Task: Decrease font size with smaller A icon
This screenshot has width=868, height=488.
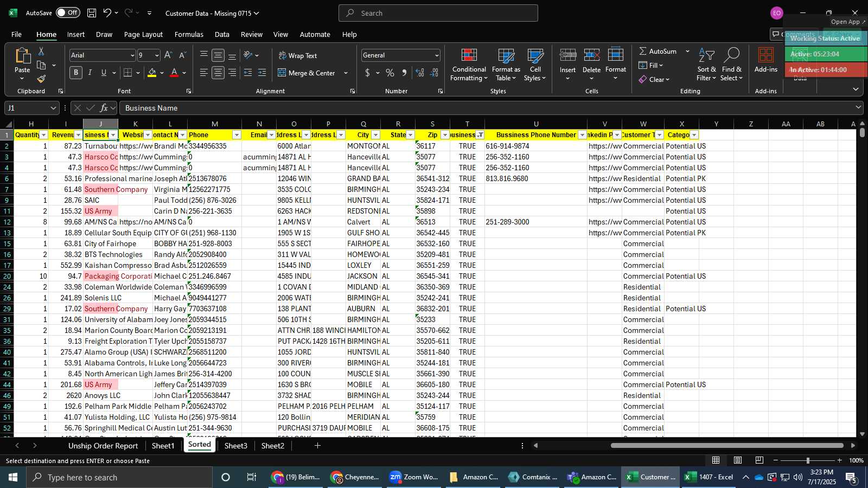Action: 182,55
